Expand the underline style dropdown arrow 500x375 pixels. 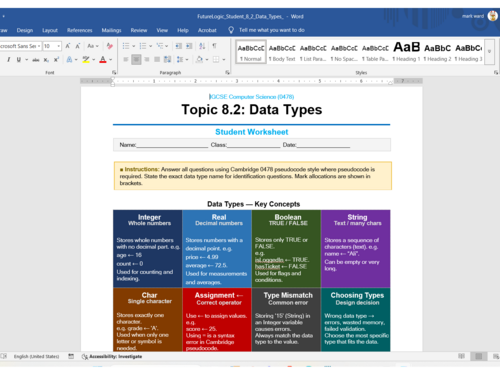click(x=26, y=60)
